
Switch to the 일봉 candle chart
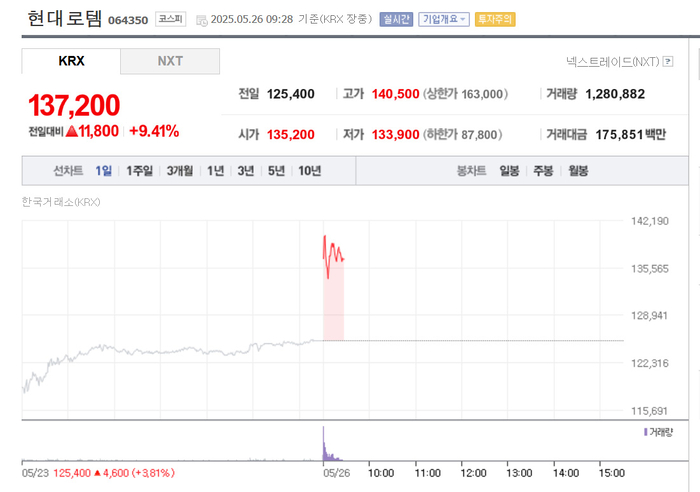[509, 171]
